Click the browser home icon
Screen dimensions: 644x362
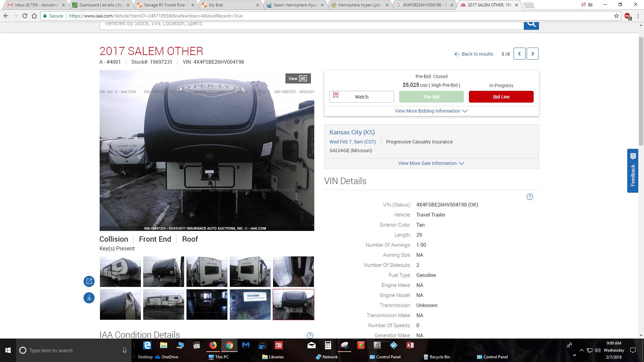[x=34, y=16]
